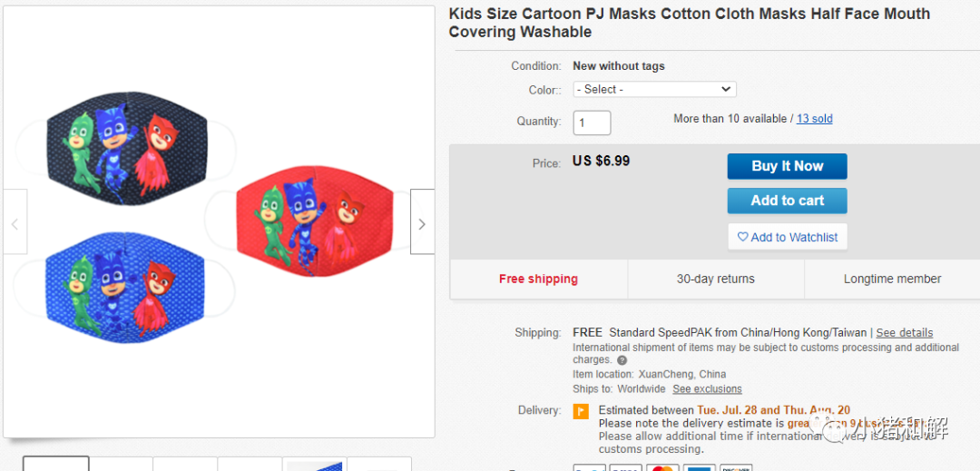This screenshot has width=980, height=471.
Task: Open the See exclusions link
Action: (x=707, y=389)
